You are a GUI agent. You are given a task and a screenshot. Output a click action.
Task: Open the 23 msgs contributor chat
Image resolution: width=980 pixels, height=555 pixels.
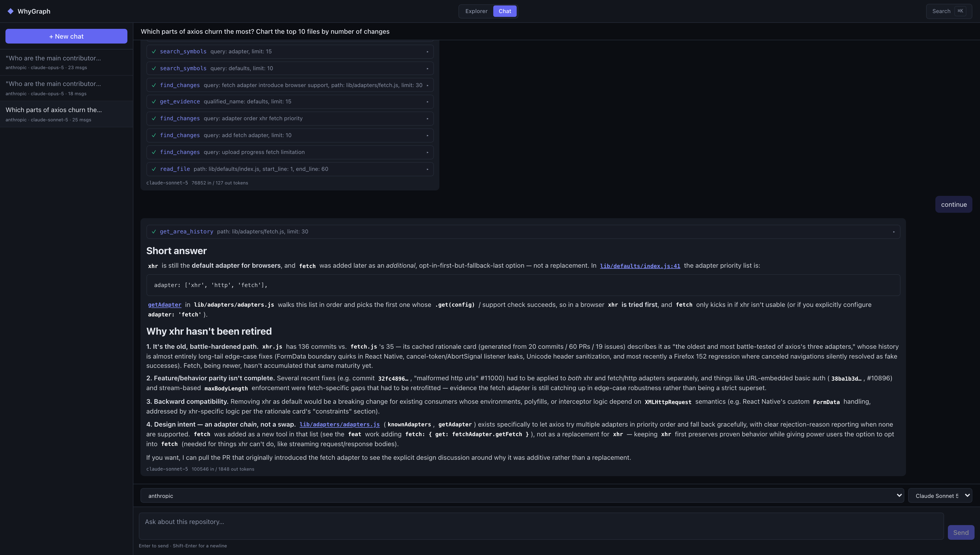pos(66,62)
